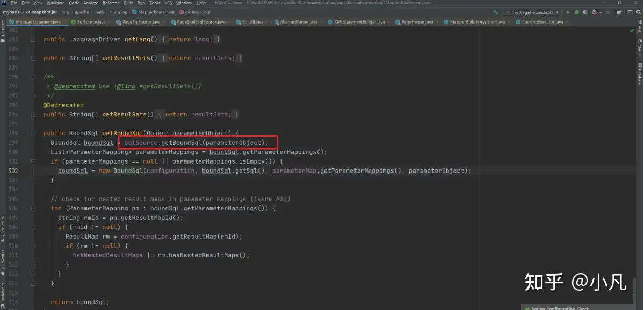Open the Build menu

[128, 3]
